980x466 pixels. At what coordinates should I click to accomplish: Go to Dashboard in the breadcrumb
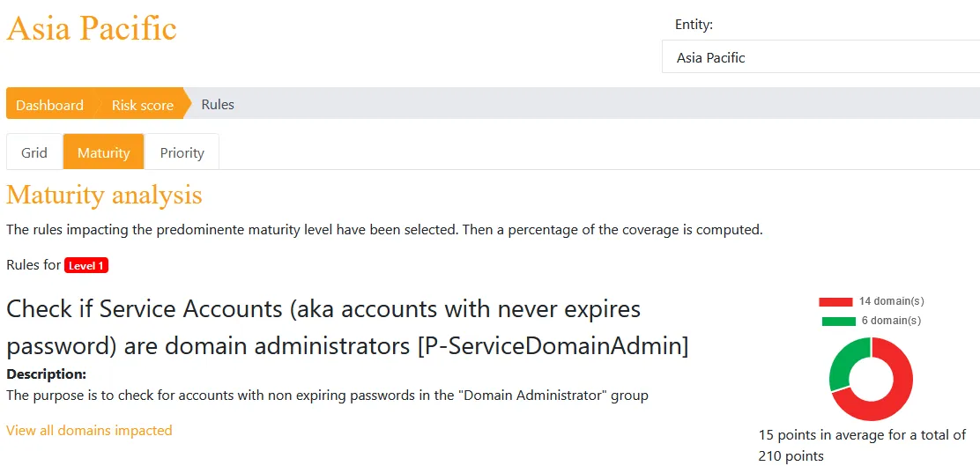point(49,105)
